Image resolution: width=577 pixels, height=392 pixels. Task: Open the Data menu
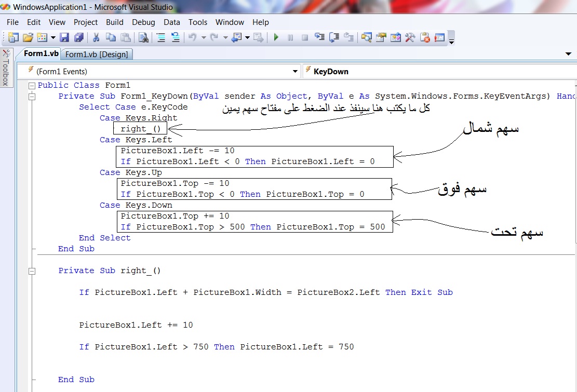click(x=171, y=22)
